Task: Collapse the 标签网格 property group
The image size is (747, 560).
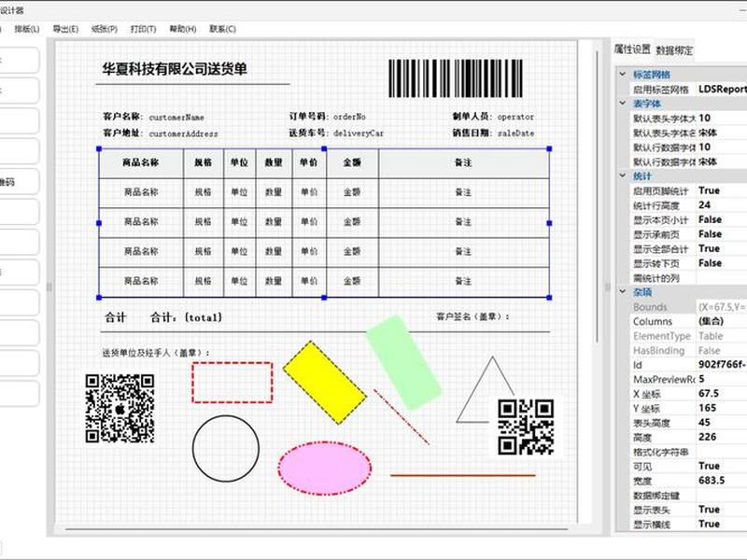Action: 622,74
